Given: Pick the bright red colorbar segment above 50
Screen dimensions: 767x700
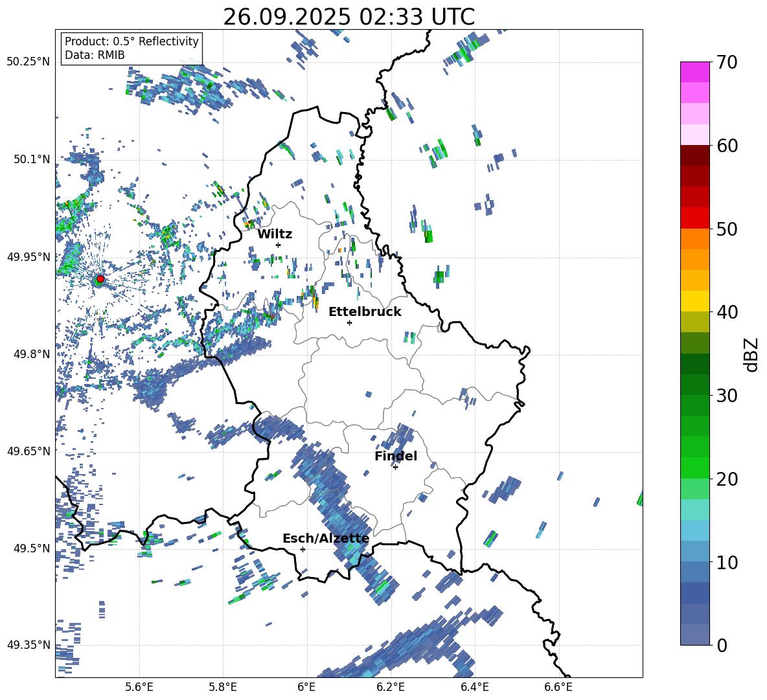Looking at the screenshot, I should [695, 218].
